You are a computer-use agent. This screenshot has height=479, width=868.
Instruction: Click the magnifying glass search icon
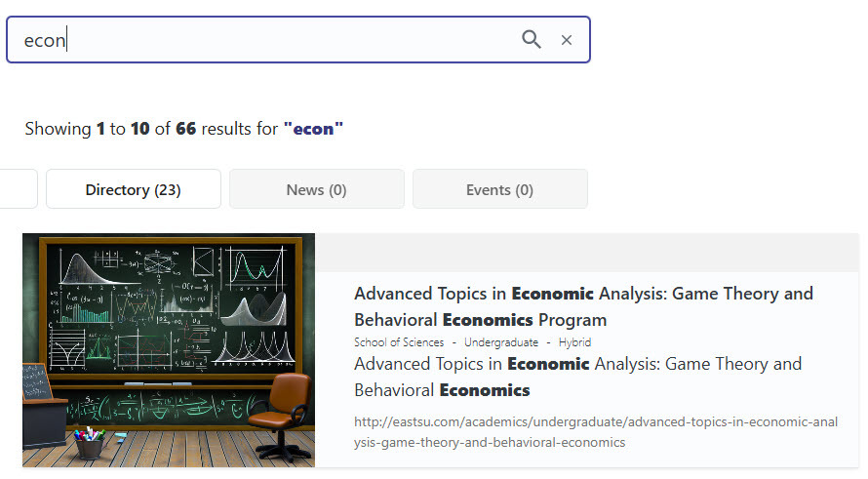pyautogui.click(x=531, y=39)
